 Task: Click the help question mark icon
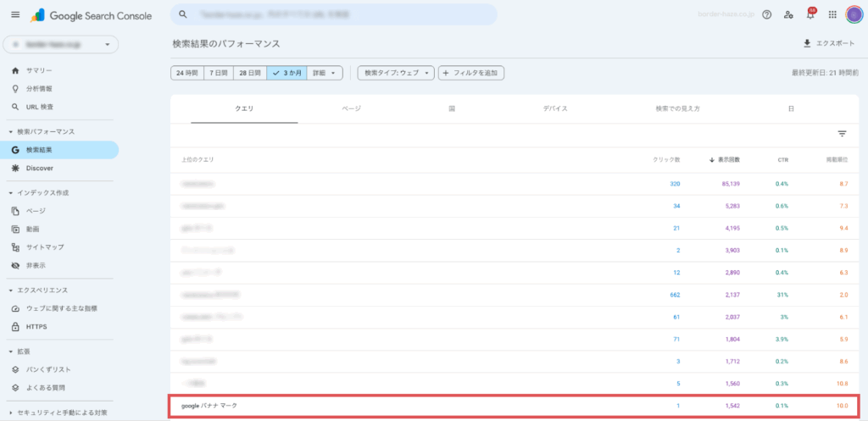point(766,14)
